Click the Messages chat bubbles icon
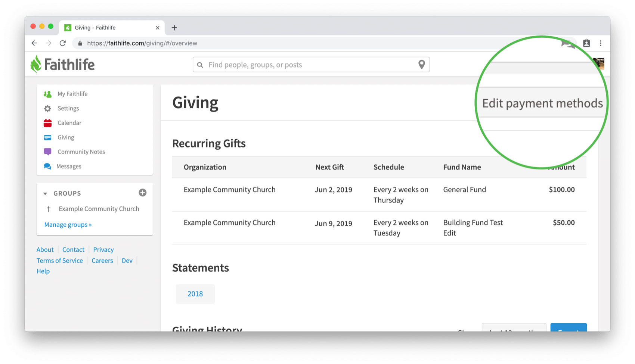Image resolution: width=635 pixels, height=364 pixels. coord(47,166)
